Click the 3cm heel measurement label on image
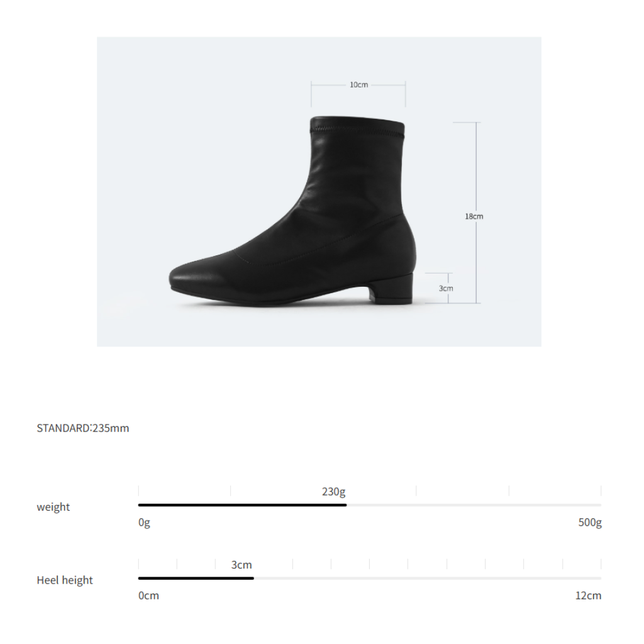This screenshot has height=644, width=644. [446, 288]
